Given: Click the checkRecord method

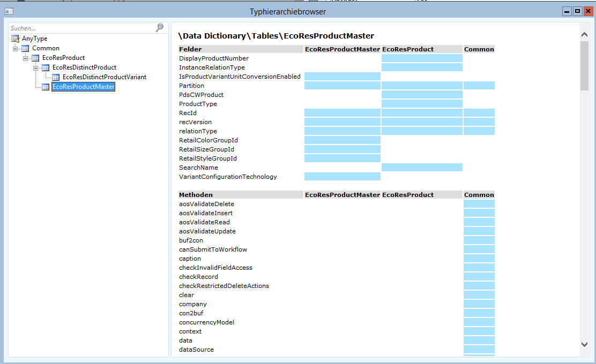Looking at the screenshot, I should tap(198, 277).
